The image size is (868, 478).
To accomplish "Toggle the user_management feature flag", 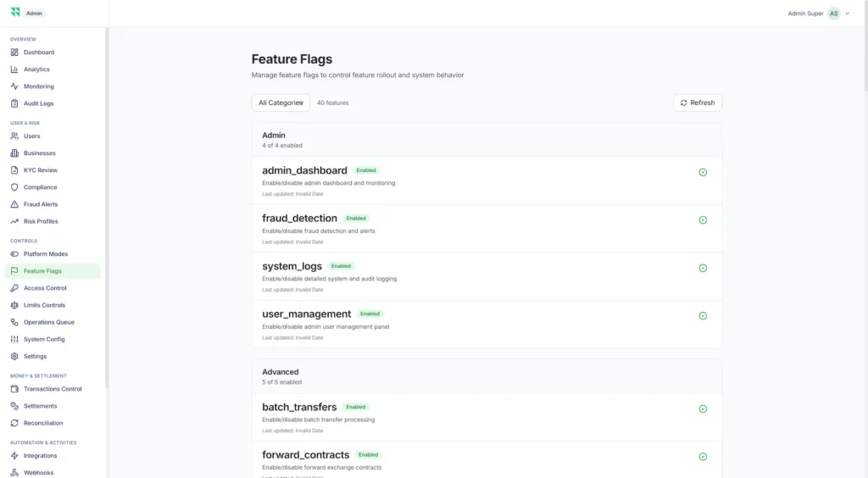I will pyautogui.click(x=703, y=316).
